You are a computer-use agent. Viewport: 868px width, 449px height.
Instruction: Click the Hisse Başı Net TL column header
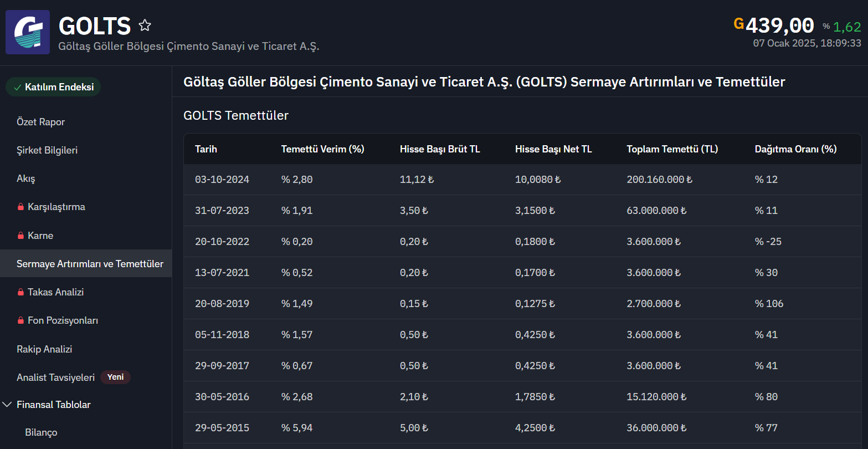pos(553,149)
